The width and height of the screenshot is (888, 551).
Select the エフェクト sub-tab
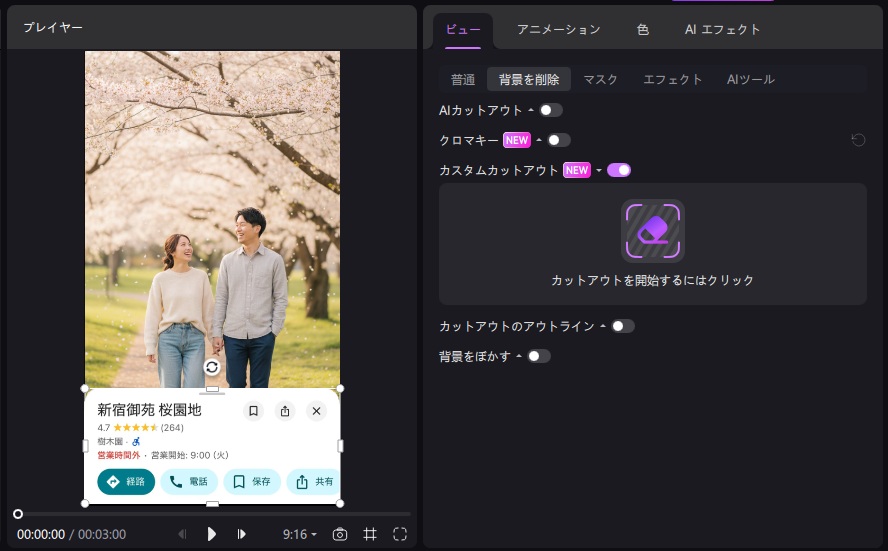[672, 79]
